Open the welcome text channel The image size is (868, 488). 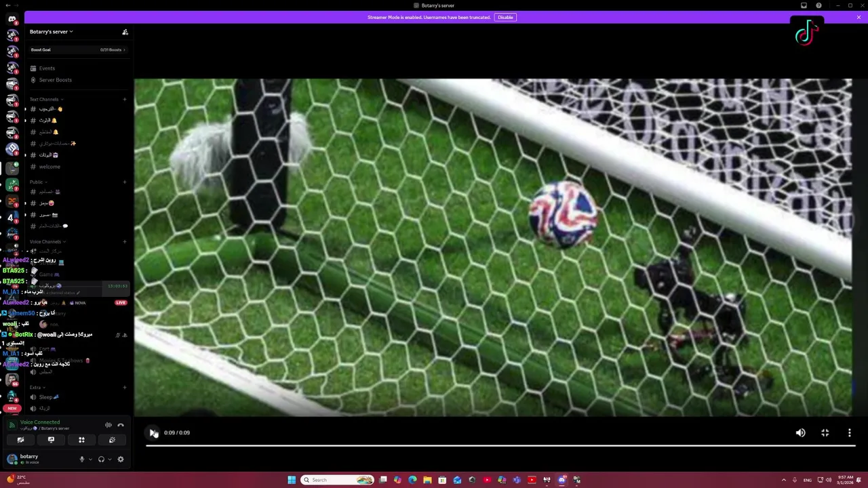(x=50, y=167)
